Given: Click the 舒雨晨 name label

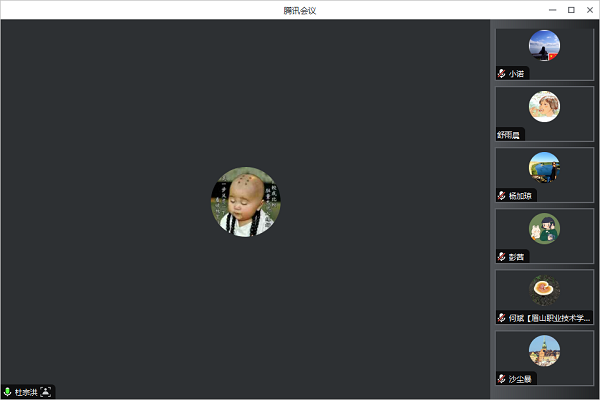Looking at the screenshot, I should coord(509,134).
